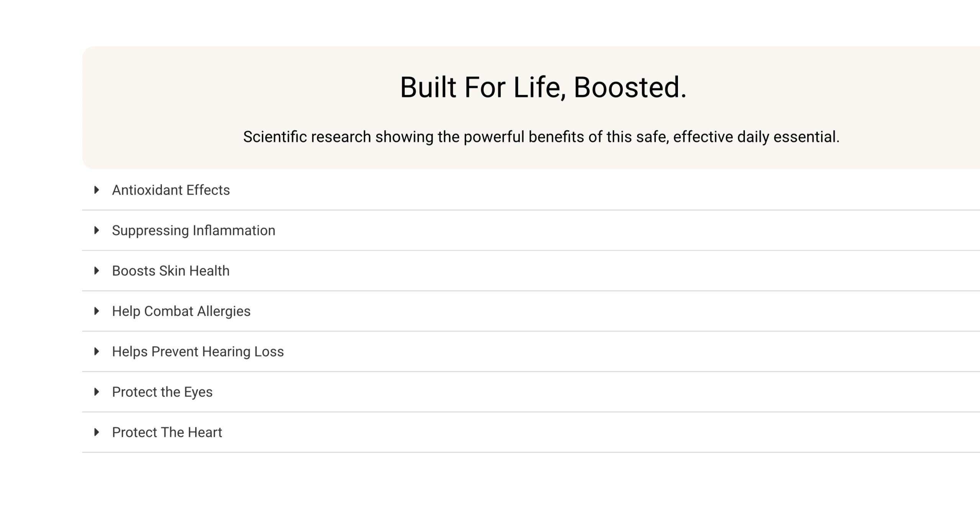This screenshot has width=980, height=525.
Task: Toggle the Help Combat Allergies arrow icon
Action: pyautogui.click(x=96, y=311)
